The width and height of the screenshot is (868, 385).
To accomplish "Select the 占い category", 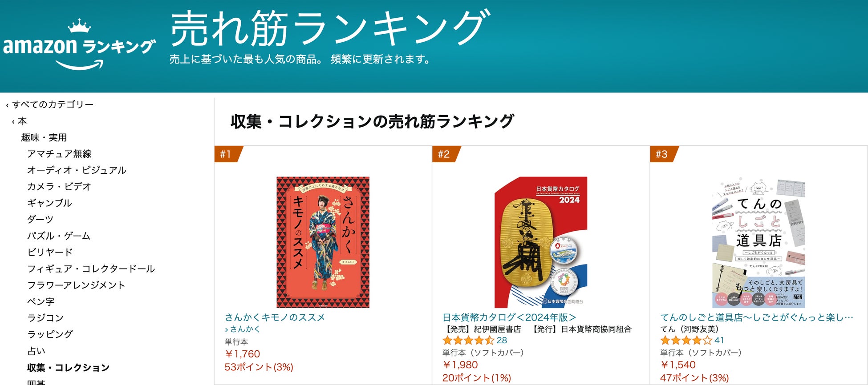I will coord(36,351).
